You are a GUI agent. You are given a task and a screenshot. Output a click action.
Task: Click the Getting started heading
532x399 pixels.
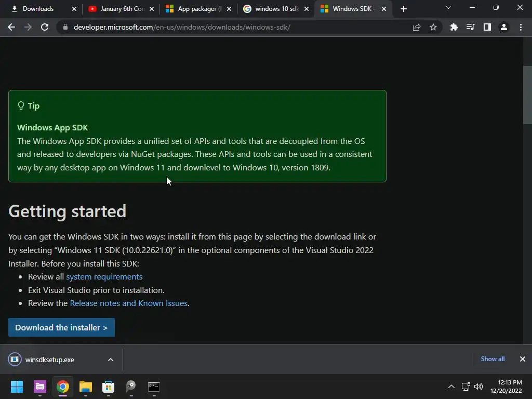coord(67,211)
